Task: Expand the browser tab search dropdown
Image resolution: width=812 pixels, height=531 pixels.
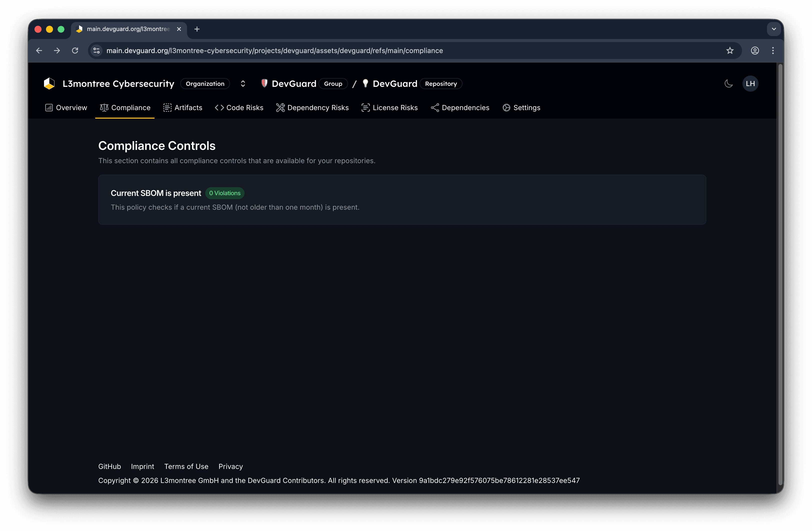Action: coord(774,29)
